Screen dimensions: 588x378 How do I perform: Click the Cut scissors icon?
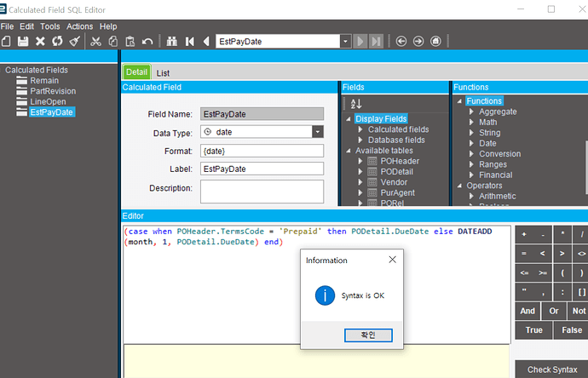pyautogui.click(x=95, y=41)
